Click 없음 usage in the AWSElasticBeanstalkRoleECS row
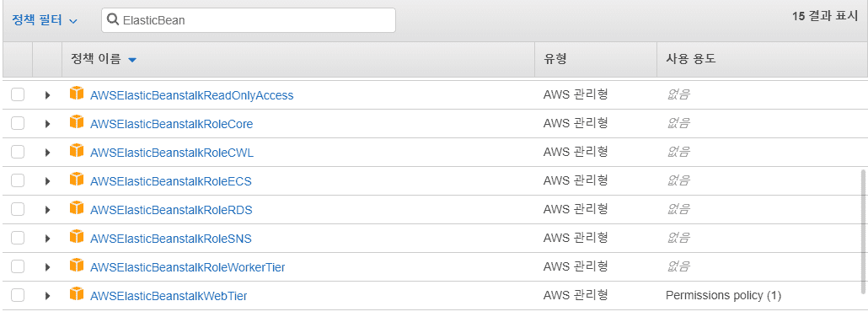Image resolution: width=868 pixels, height=317 pixels. [678, 180]
